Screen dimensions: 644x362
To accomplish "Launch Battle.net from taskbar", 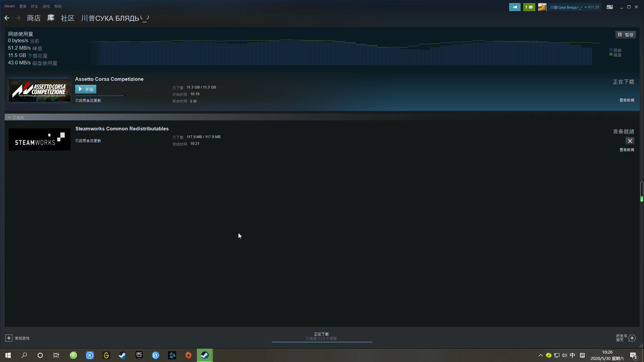I will [x=172, y=355].
